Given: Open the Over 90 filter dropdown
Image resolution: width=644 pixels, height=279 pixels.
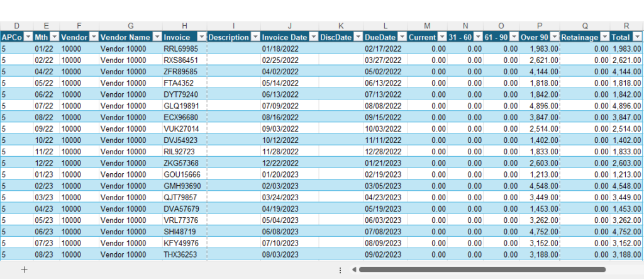Looking at the screenshot, I should 555,37.
